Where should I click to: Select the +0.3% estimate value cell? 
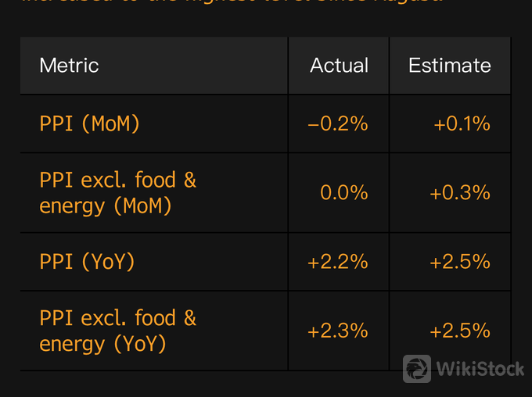(460, 193)
